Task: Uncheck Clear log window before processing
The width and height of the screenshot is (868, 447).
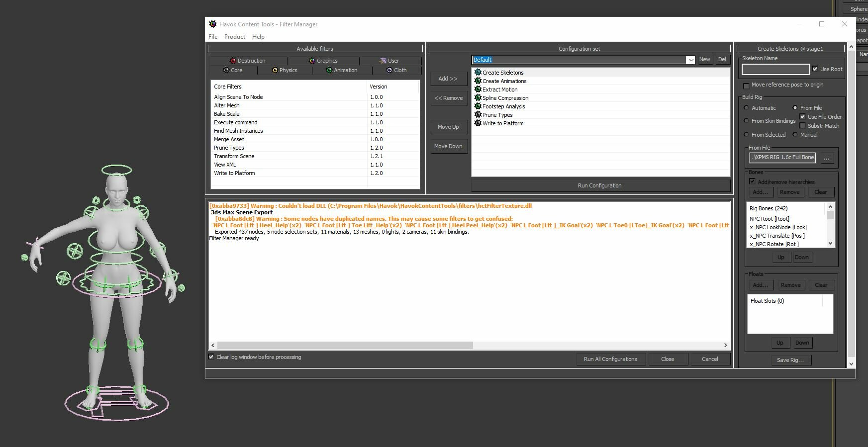Action: 211,357
